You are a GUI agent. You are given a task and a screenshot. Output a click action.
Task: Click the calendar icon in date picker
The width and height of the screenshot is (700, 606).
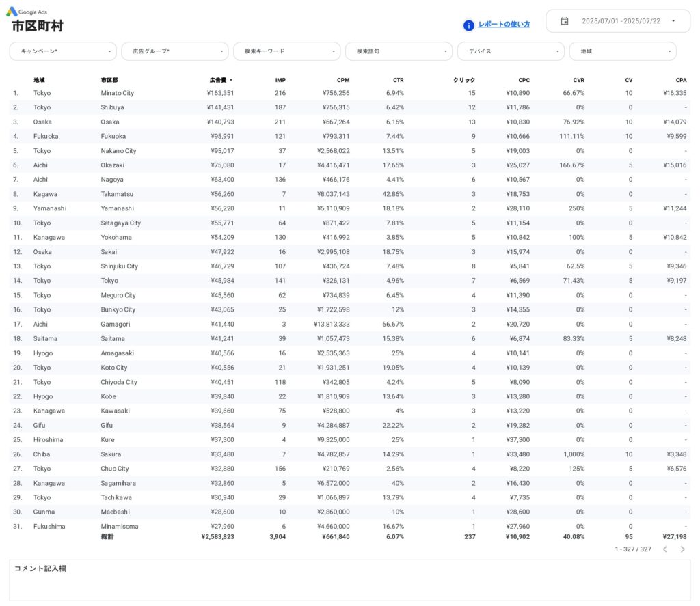coord(565,21)
